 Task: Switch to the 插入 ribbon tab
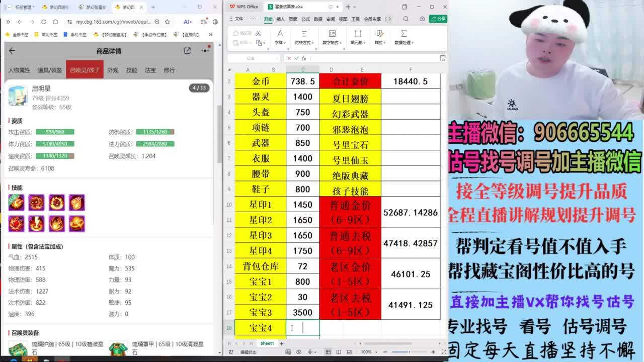(x=281, y=19)
